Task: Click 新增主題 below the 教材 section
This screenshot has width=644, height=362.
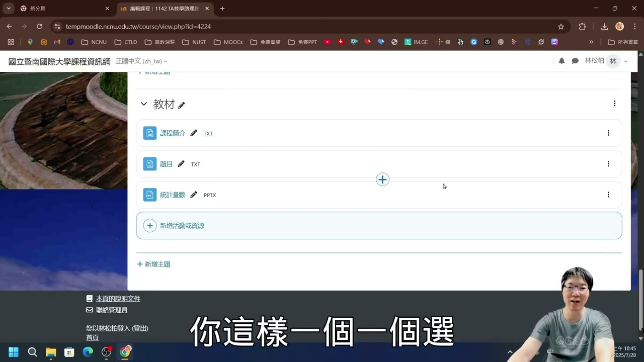Action: click(154, 264)
